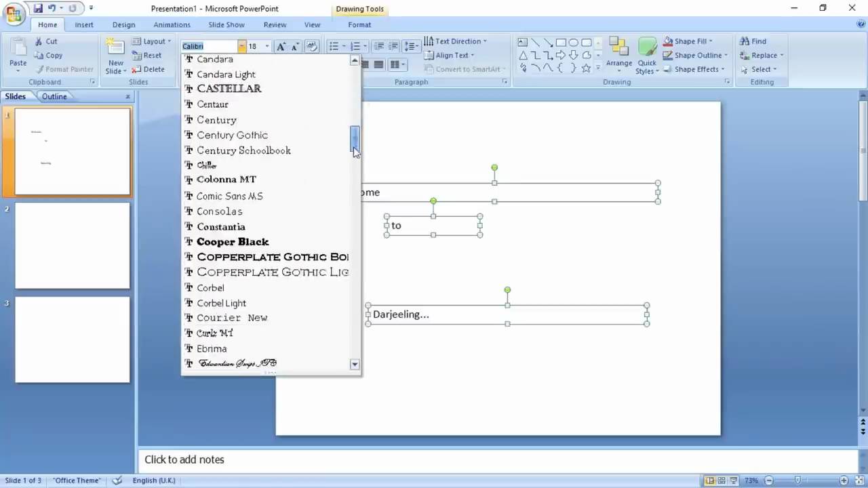This screenshot has width=868, height=488.
Task: Switch to Normal view
Action: pyautogui.click(x=710, y=481)
